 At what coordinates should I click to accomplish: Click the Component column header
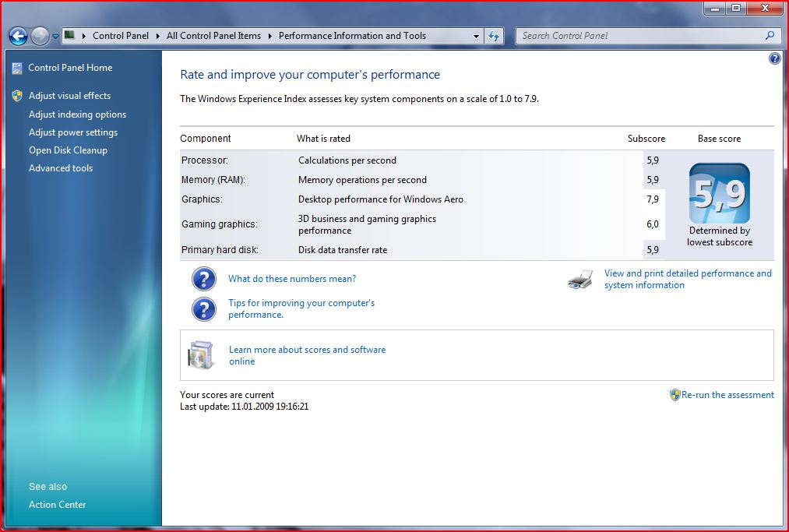point(206,139)
